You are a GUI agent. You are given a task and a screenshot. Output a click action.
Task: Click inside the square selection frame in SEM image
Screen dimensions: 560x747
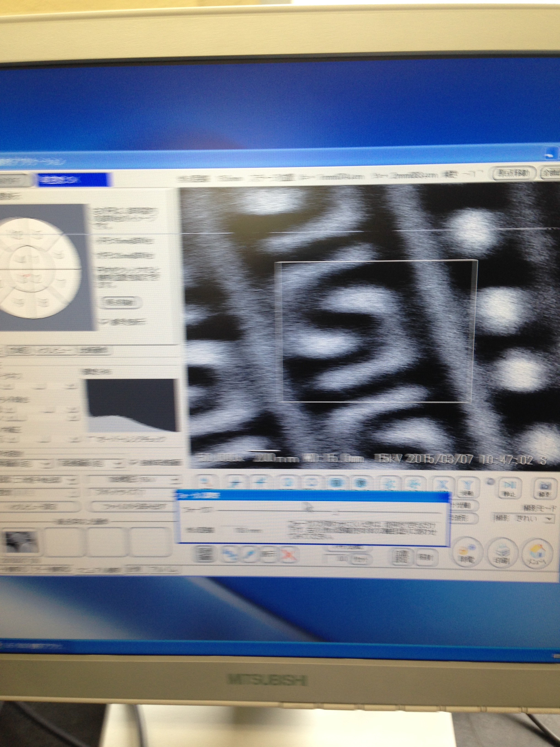click(x=376, y=332)
